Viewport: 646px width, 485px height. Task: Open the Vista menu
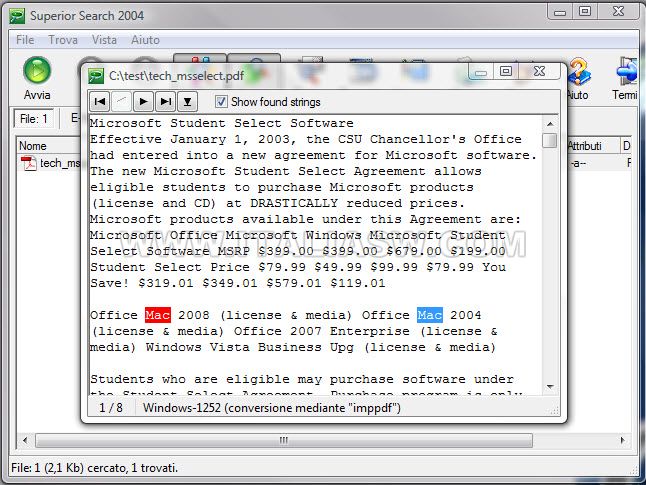[104, 40]
